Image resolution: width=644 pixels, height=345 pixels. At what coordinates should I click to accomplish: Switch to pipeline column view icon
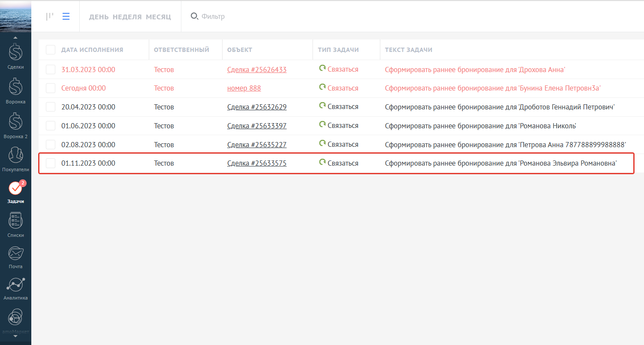(x=50, y=16)
